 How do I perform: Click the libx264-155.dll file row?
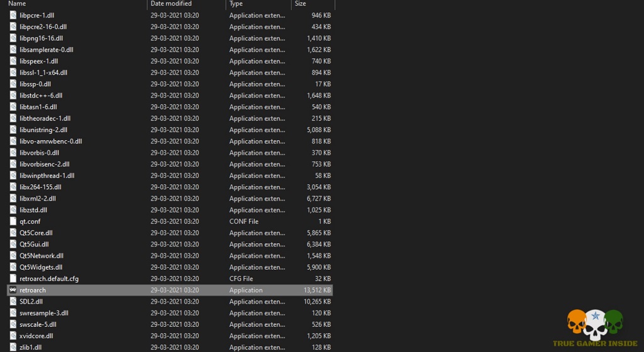click(x=40, y=187)
